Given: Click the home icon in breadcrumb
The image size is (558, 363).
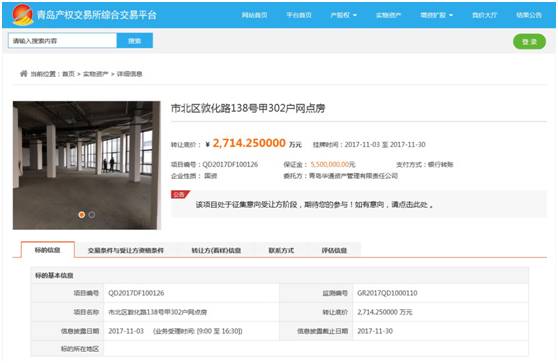Looking at the screenshot, I should 23,74.
